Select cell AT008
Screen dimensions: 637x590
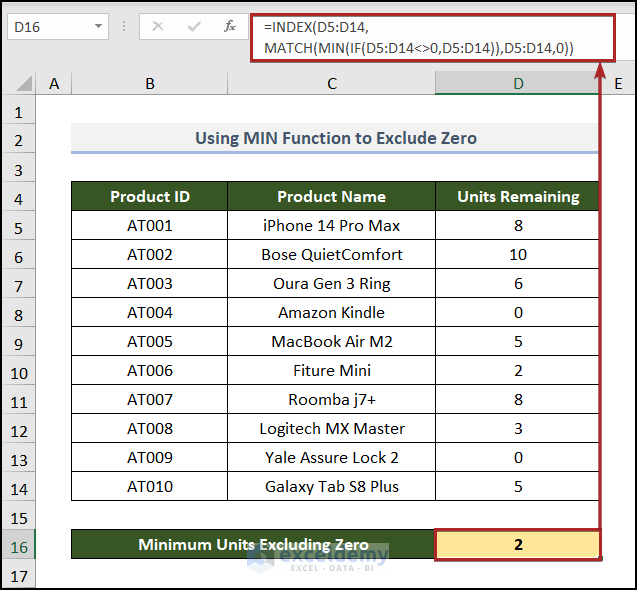click(150, 428)
